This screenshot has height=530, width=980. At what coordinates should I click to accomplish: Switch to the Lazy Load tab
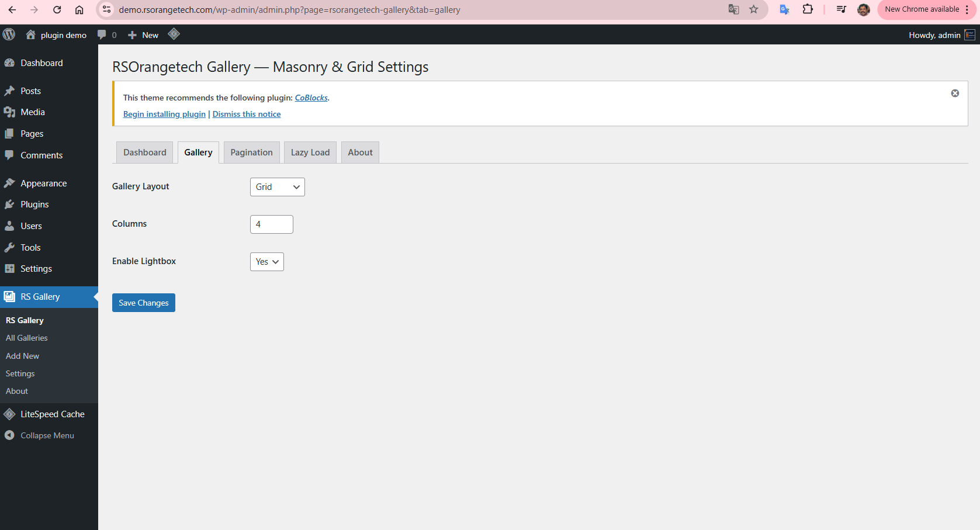pyautogui.click(x=310, y=152)
